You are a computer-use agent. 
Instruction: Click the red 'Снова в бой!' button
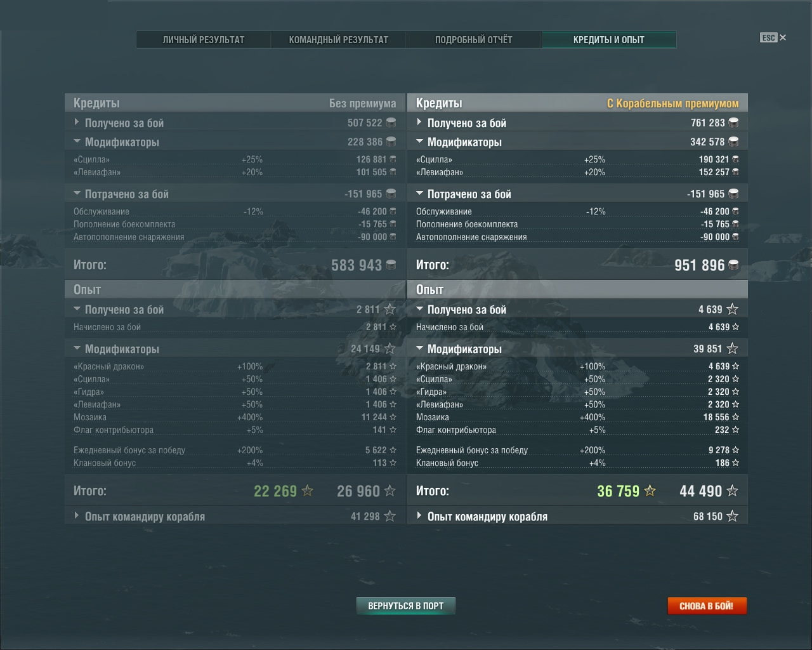pos(706,606)
